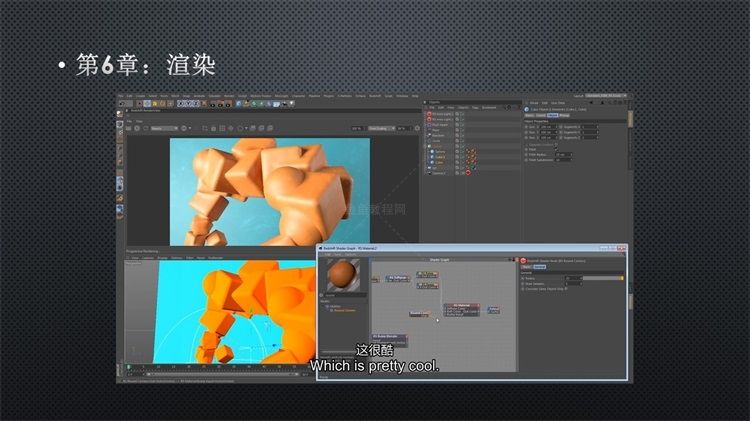750x421 pixels.
Task: Click the Render to Picture Viewer icon
Action: click(220, 104)
